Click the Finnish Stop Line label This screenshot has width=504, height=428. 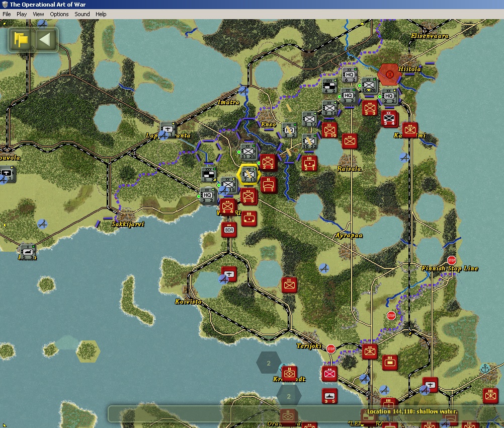click(x=450, y=268)
